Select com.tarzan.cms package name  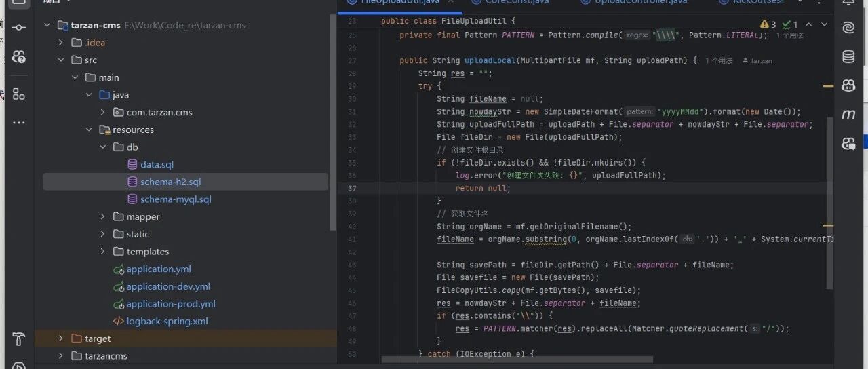[159, 113]
